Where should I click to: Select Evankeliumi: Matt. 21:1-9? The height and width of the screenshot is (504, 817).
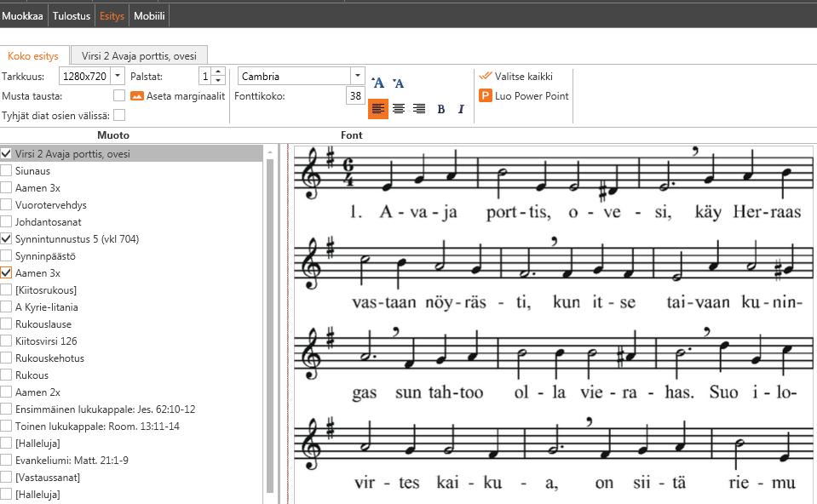(72, 460)
